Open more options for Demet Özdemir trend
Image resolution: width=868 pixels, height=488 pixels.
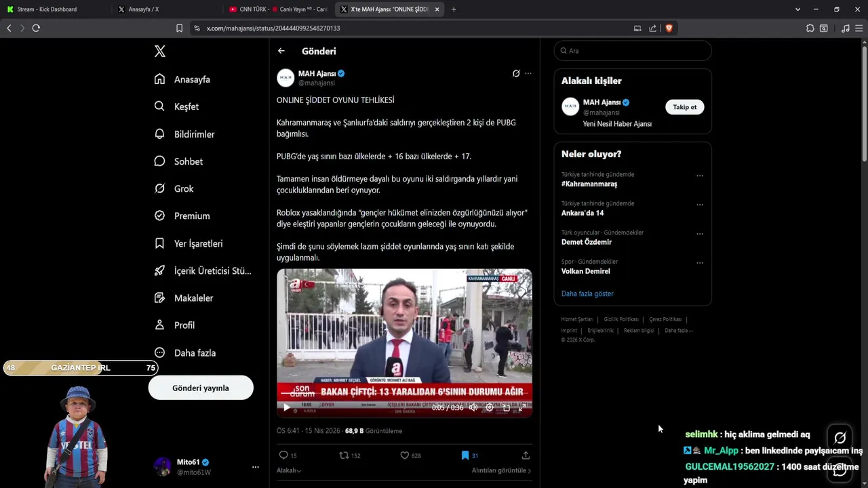coord(700,234)
